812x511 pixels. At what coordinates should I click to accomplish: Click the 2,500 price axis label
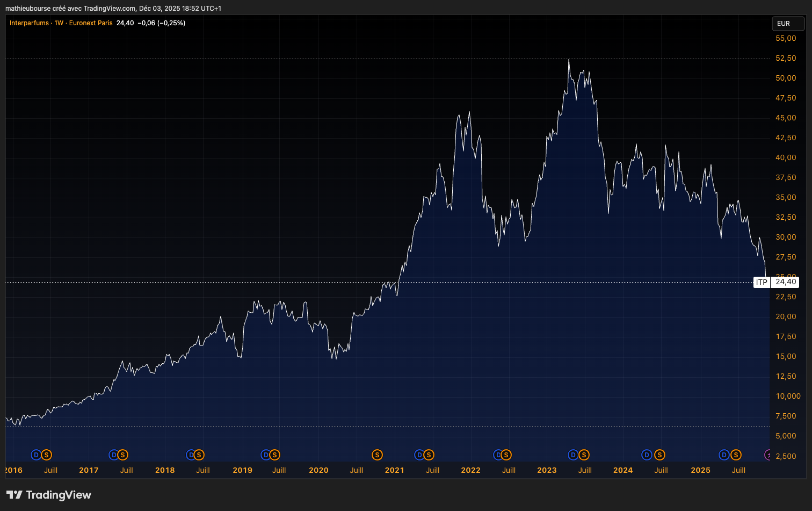786,456
